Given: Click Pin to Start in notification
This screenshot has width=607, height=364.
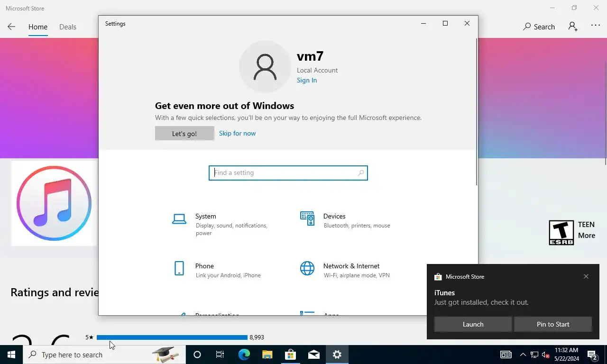Looking at the screenshot, I should [553, 324].
